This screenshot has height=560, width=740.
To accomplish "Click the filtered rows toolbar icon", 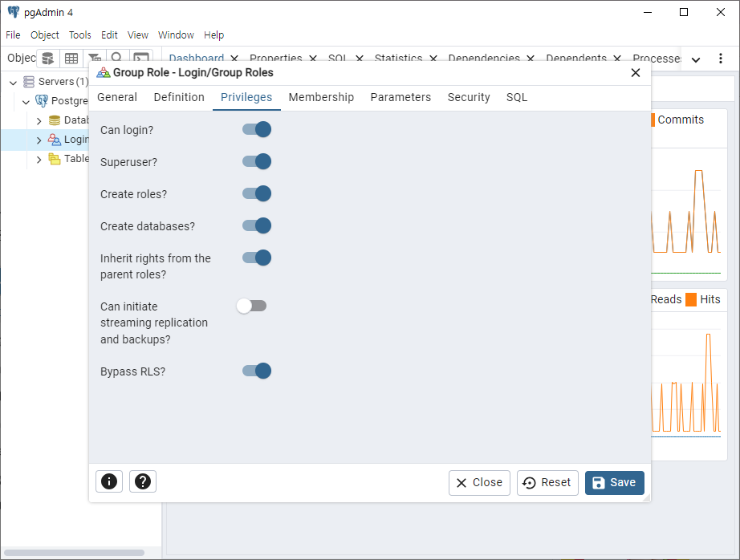I will pyautogui.click(x=95, y=59).
